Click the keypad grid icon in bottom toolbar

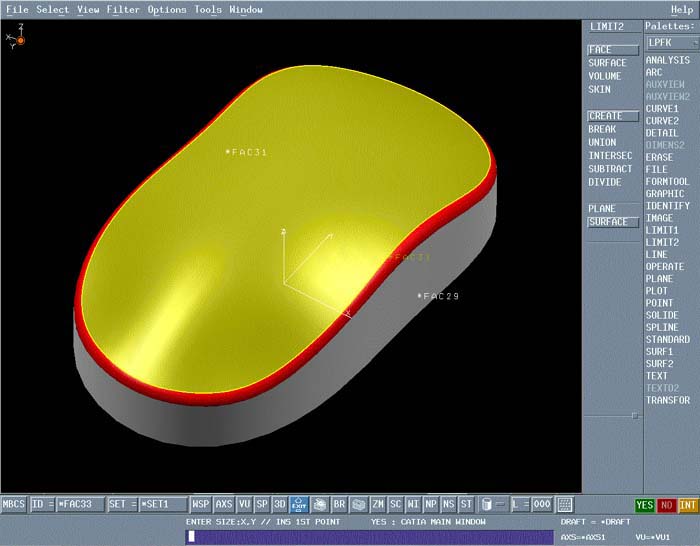(x=565, y=505)
